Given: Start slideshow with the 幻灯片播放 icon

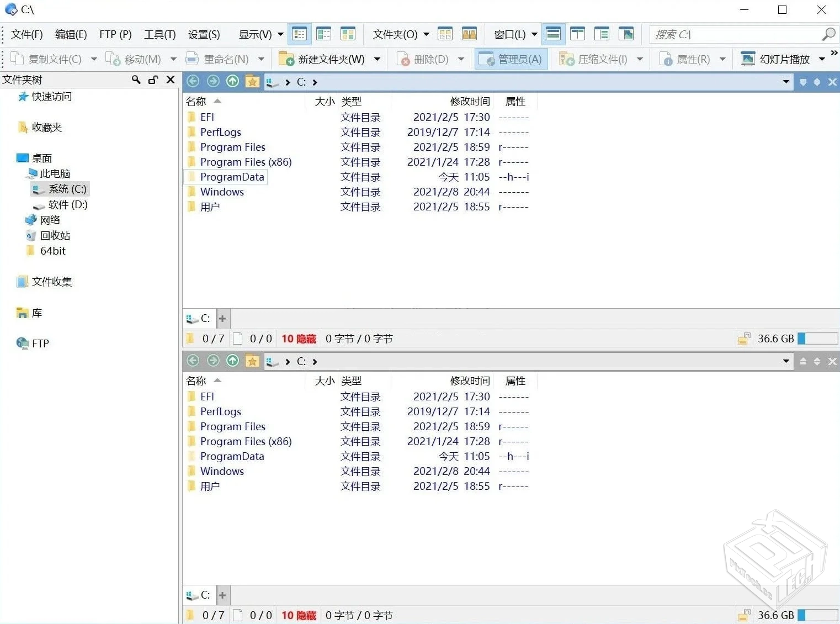Looking at the screenshot, I should point(779,59).
